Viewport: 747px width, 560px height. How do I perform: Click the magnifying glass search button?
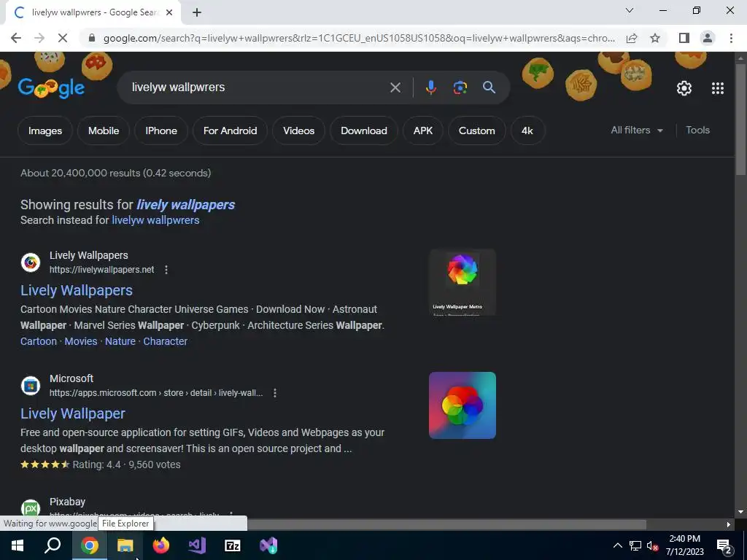(489, 87)
